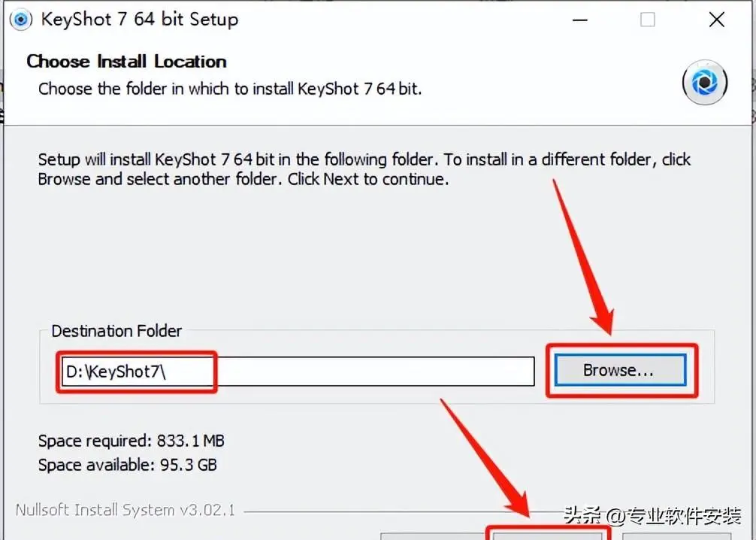Maximize the KeyShot Setup window
756x540 pixels.
(647, 20)
